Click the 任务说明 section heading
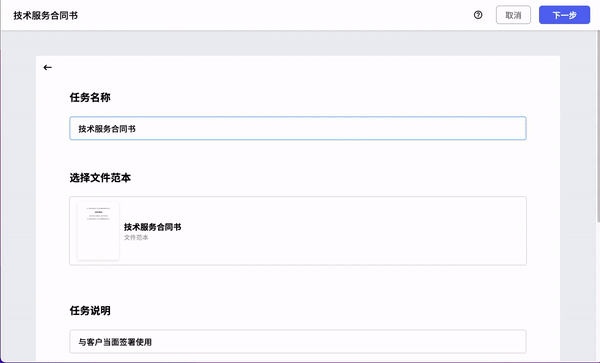 point(90,311)
